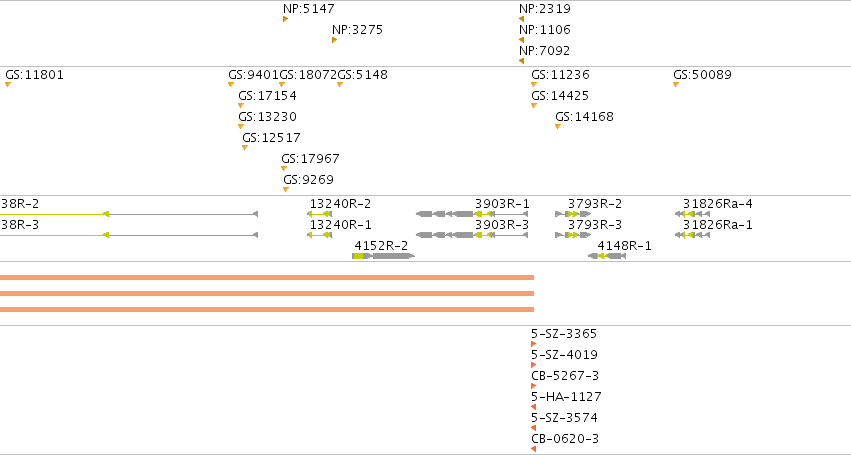Viewport: 851px width, 455px height.
Task: Click the GS:12517 marker label
Action: click(271, 138)
